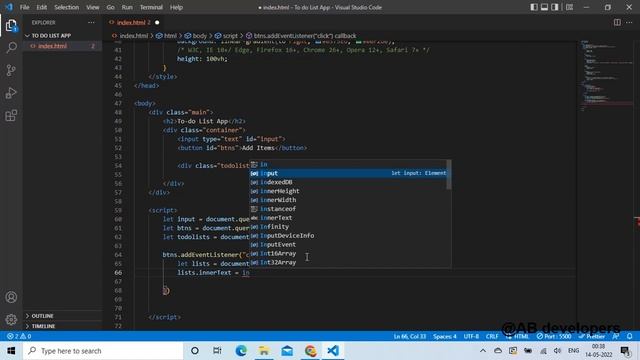Open the View menu
The image size is (640, 360).
93,7
